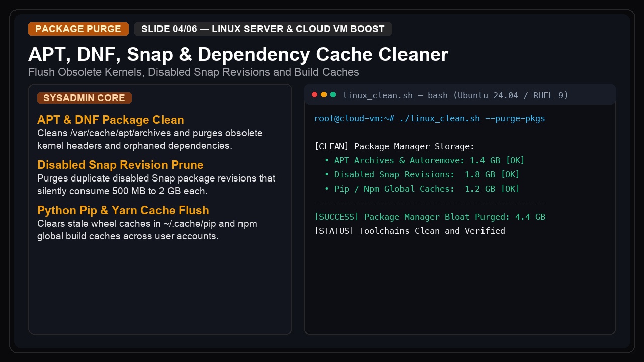
Task: Click the 'APT & DNF Package Clean' heading
Action: (111, 120)
